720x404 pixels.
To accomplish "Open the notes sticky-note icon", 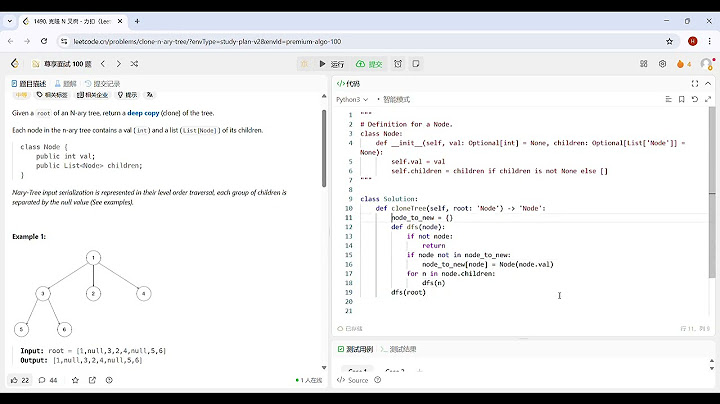I will [416, 64].
